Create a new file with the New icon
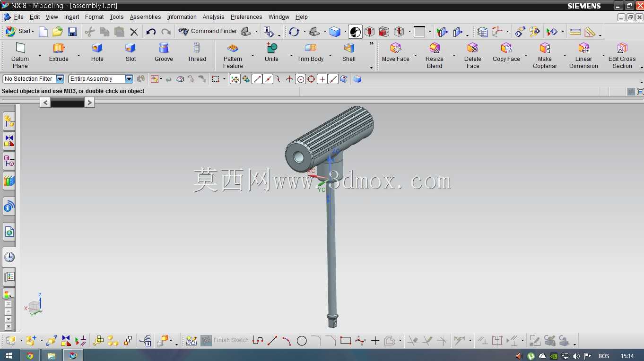Viewport: 644px width, 361px height. 43,32
